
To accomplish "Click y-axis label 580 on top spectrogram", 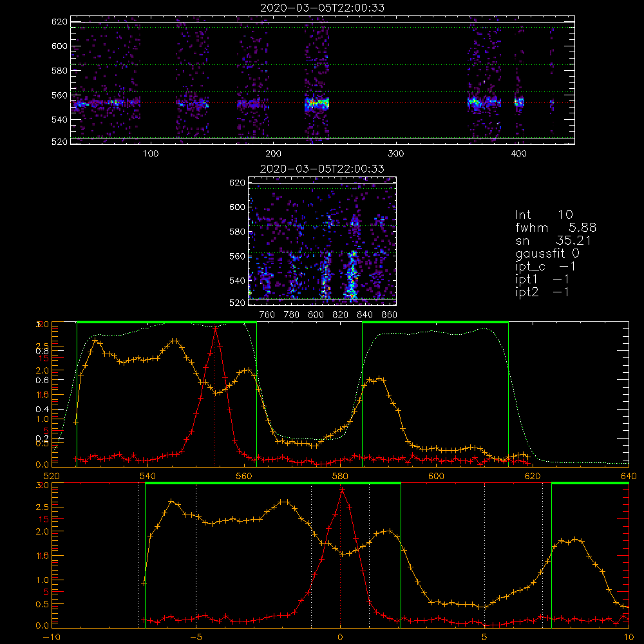I will 59,71.
